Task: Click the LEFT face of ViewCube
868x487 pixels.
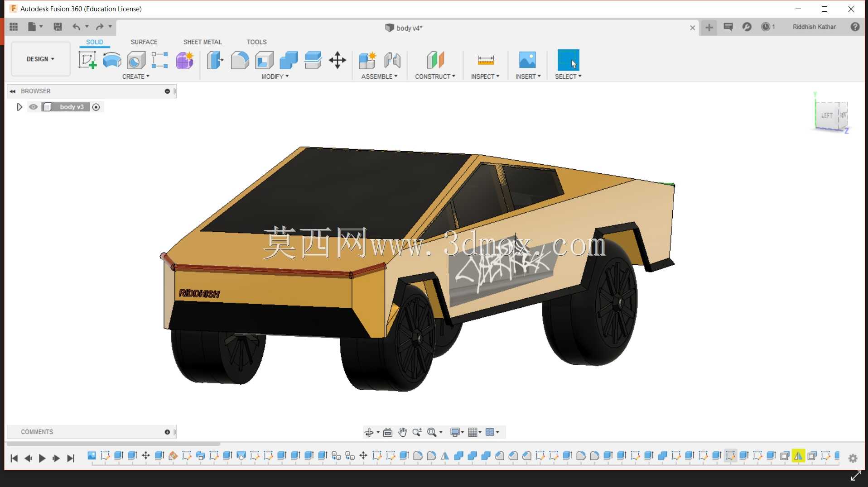Action: [x=827, y=115]
